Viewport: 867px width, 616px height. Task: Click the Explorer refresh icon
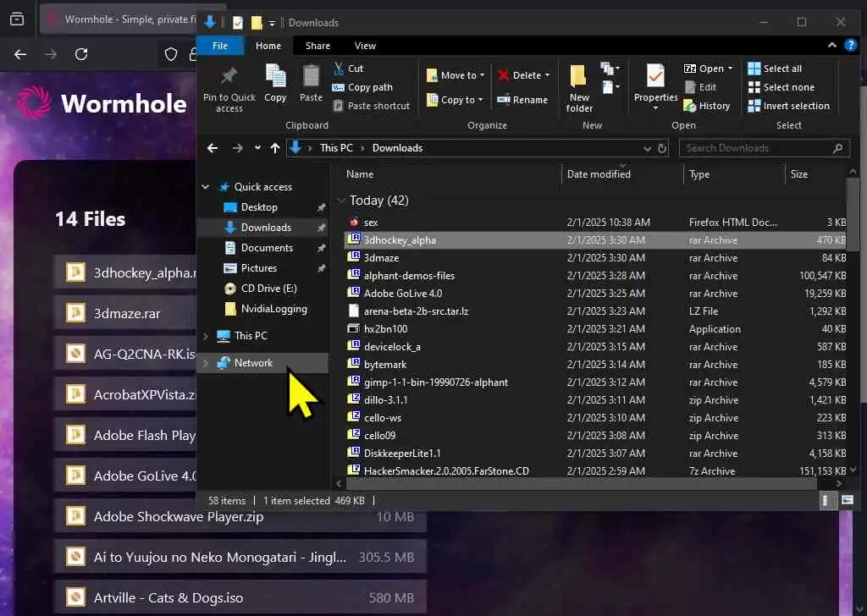[662, 148]
